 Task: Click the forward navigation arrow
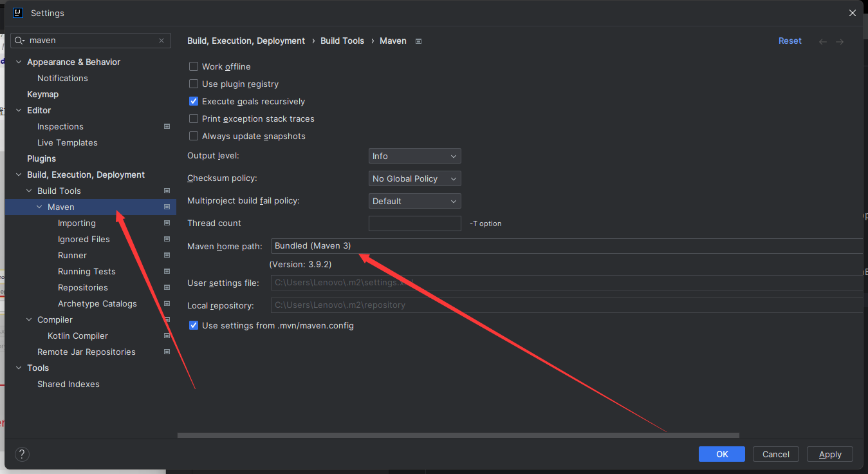(x=840, y=41)
